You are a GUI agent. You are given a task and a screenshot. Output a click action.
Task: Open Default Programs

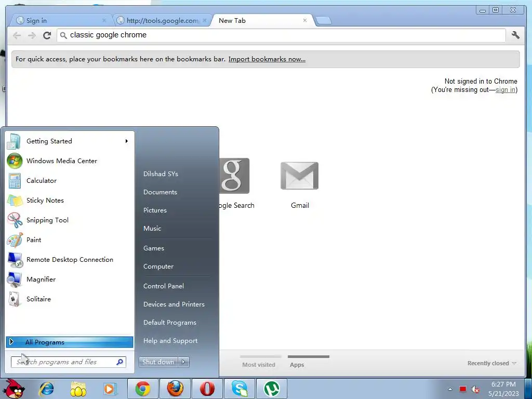pos(170,322)
